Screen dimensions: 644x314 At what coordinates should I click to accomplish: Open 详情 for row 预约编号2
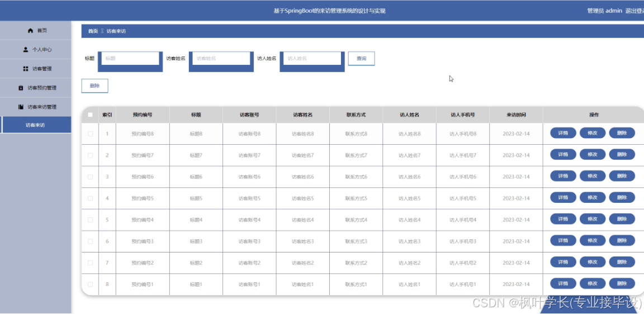pos(563,262)
